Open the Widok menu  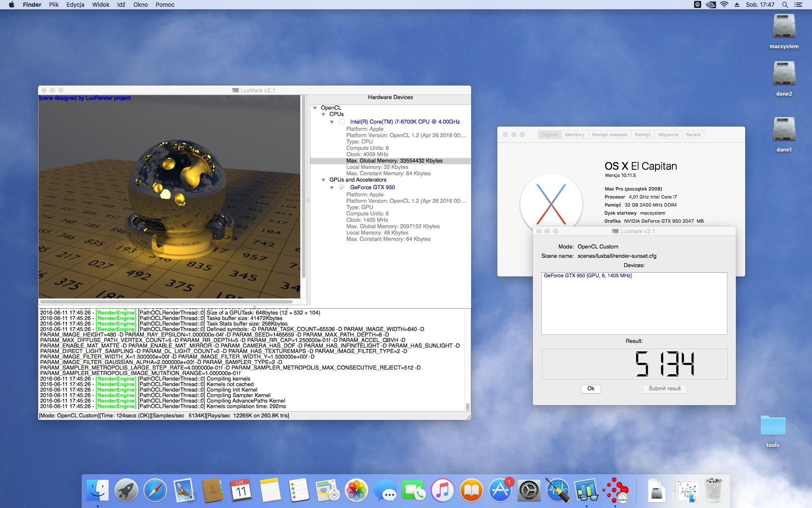[101, 5]
